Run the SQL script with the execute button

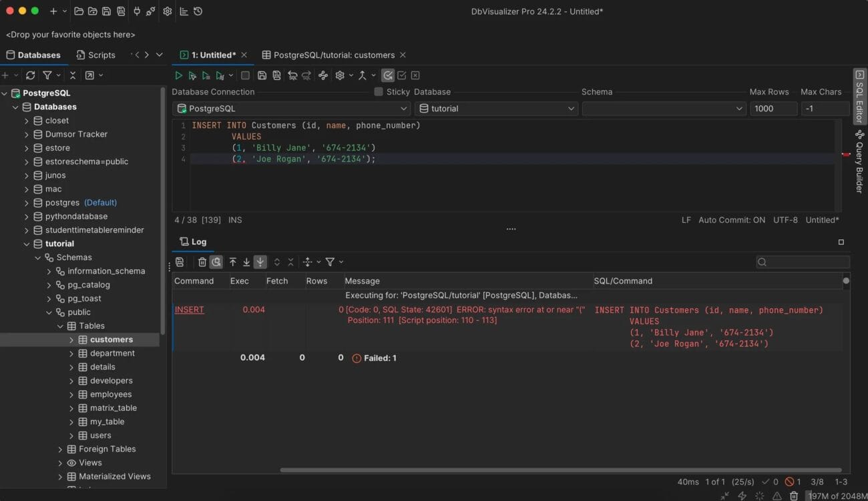tap(178, 75)
